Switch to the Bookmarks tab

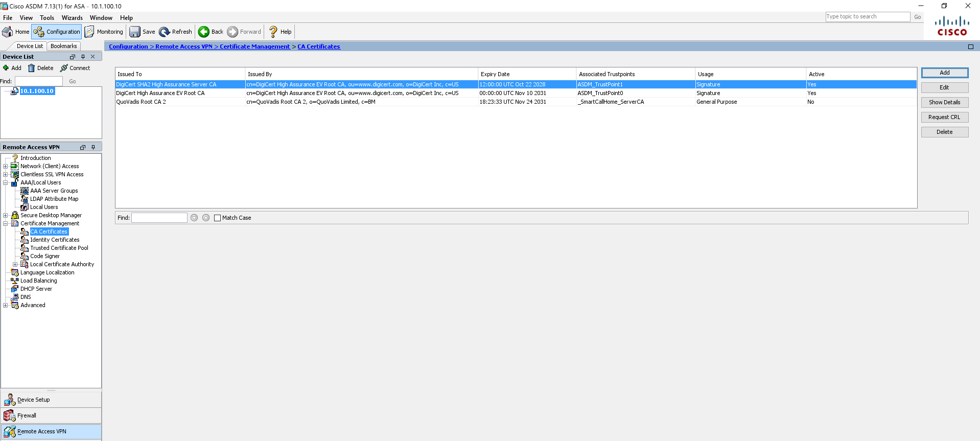pos(63,46)
